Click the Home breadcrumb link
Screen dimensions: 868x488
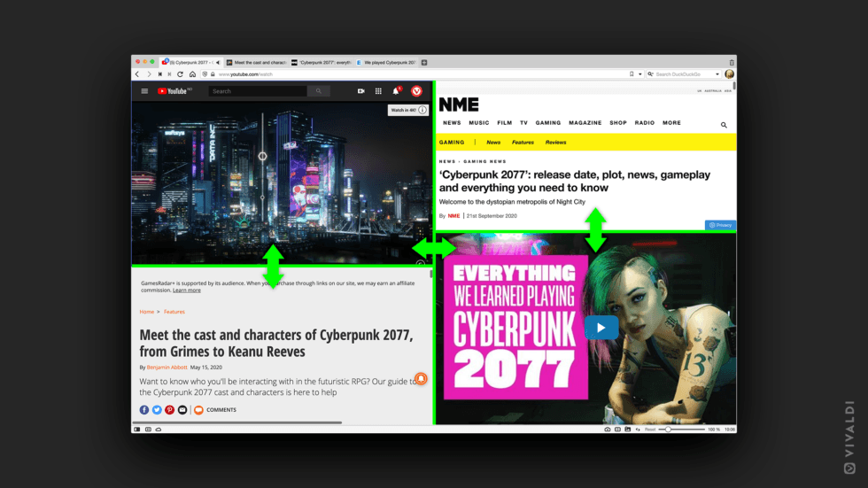click(x=147, y=312)
